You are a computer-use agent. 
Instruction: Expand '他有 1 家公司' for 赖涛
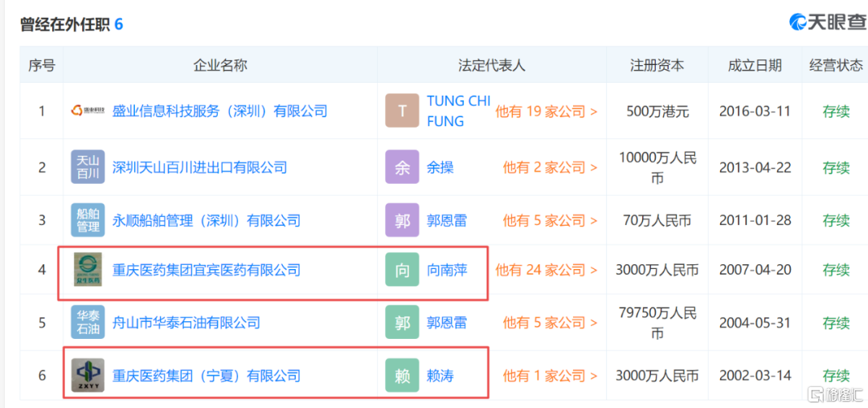pyautogui.click(x=550, y=375)
